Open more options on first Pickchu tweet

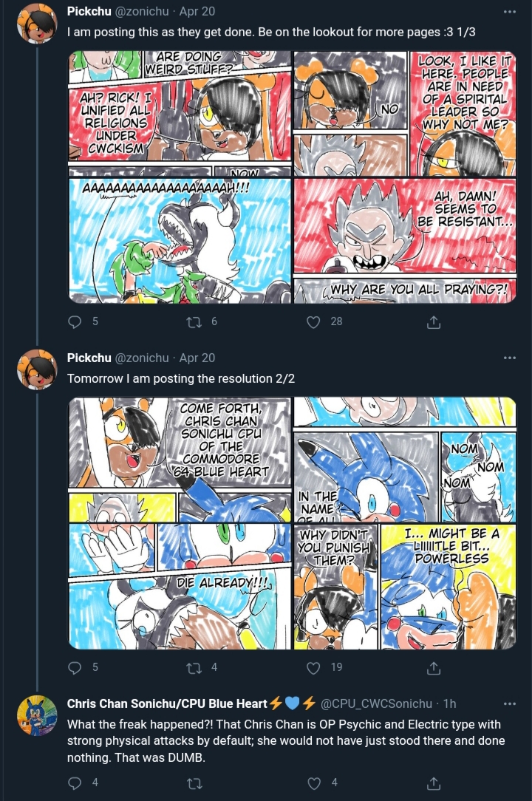click(510, 11)
